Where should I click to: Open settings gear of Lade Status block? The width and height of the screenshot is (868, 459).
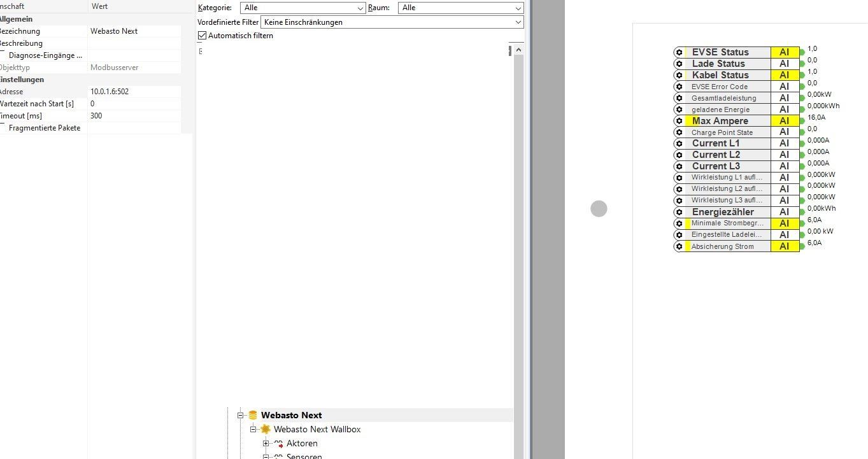pyautogui.click(x=679, y=64)
